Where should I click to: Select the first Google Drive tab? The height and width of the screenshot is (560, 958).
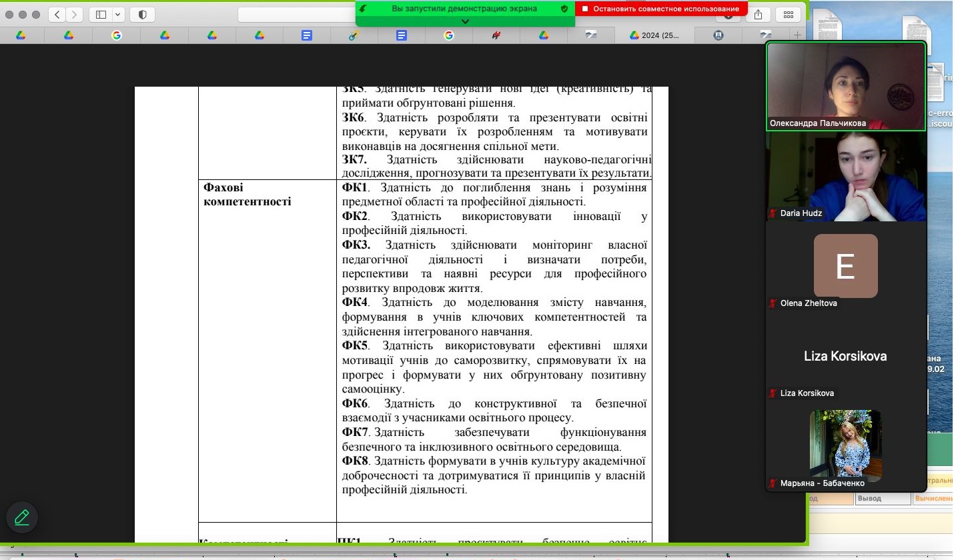pos(21,35)
